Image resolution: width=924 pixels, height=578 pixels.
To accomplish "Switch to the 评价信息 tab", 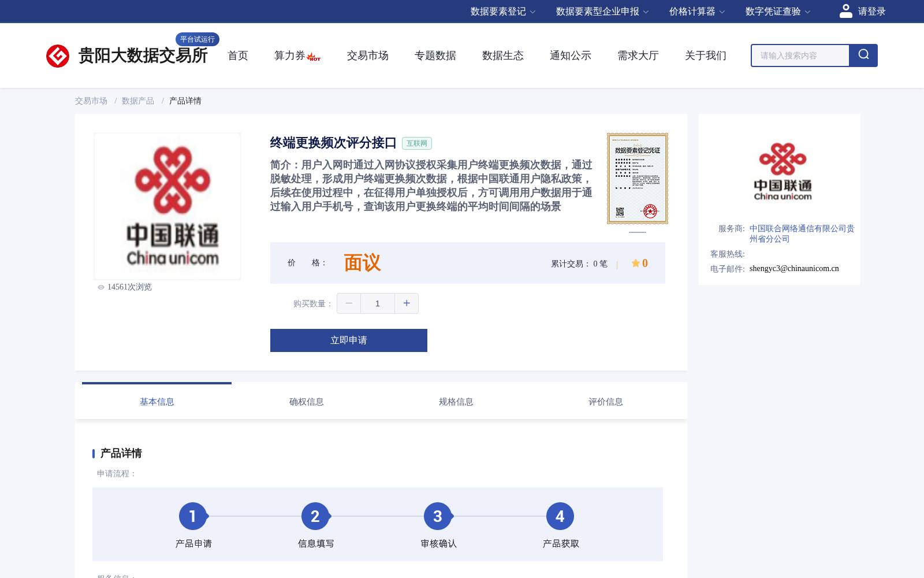I will tap(606, 401).
